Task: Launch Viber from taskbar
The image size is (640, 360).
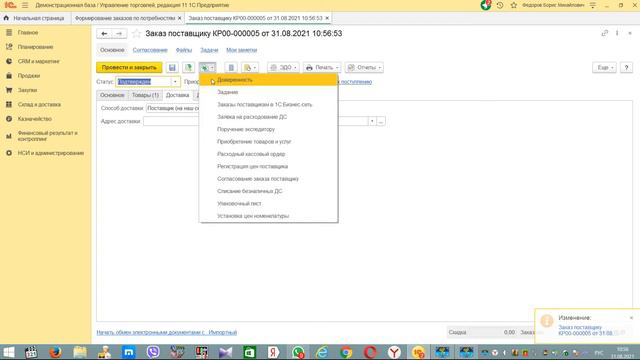Action: point(153,352)
